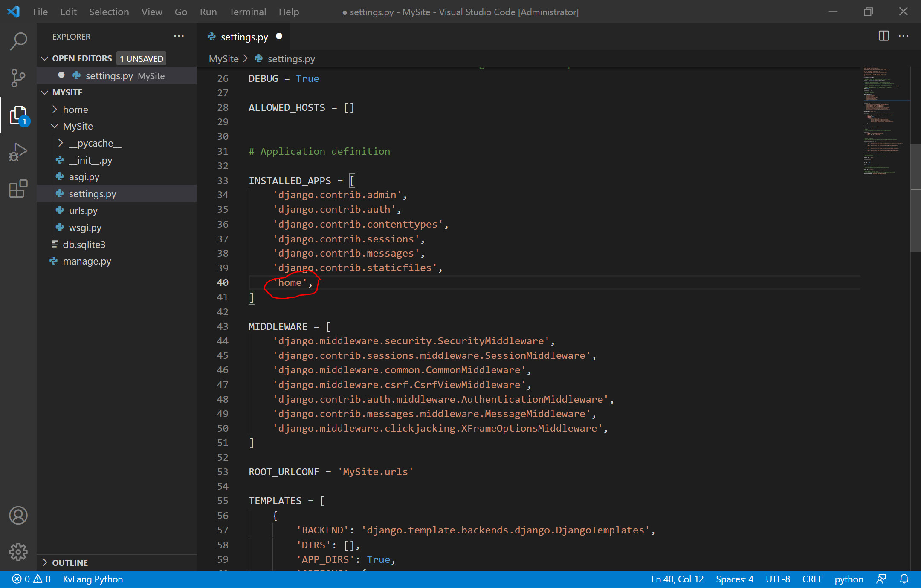Screen dimensions: 921x588
Task: Open the Run menu
Action: [x=208, y=12]
